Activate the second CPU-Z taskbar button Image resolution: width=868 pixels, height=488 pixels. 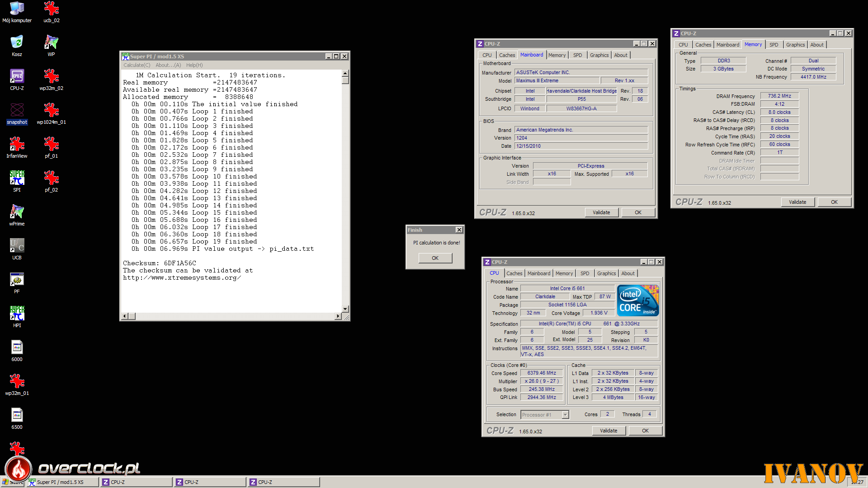point(210,482)
